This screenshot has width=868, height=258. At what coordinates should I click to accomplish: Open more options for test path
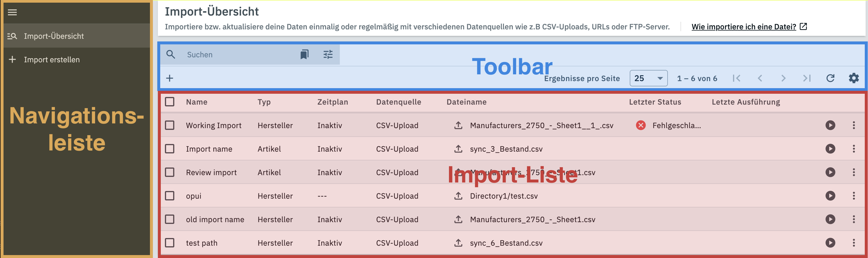tap(854, 243)
